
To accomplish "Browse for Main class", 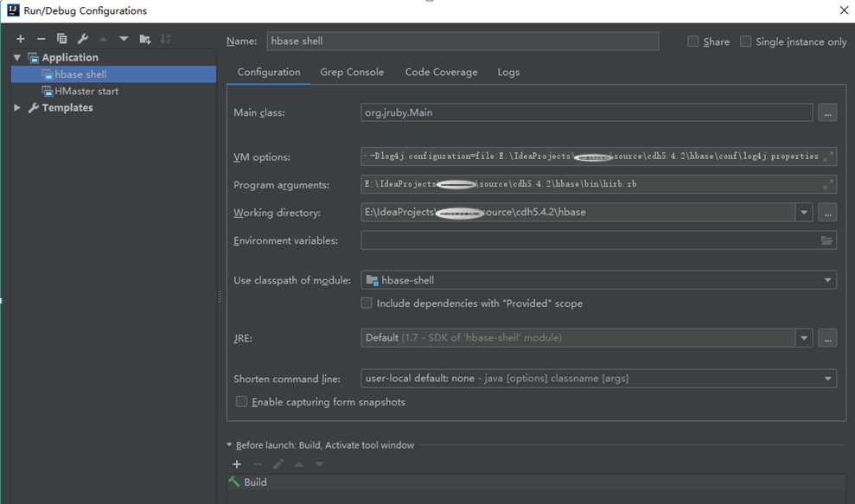I will point(827,113).
